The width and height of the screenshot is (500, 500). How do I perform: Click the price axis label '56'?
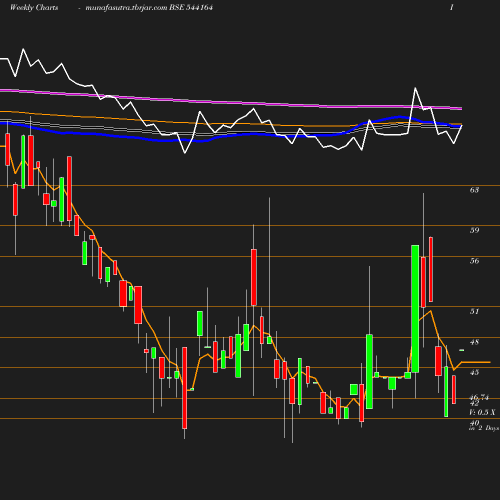coord(474,261)
